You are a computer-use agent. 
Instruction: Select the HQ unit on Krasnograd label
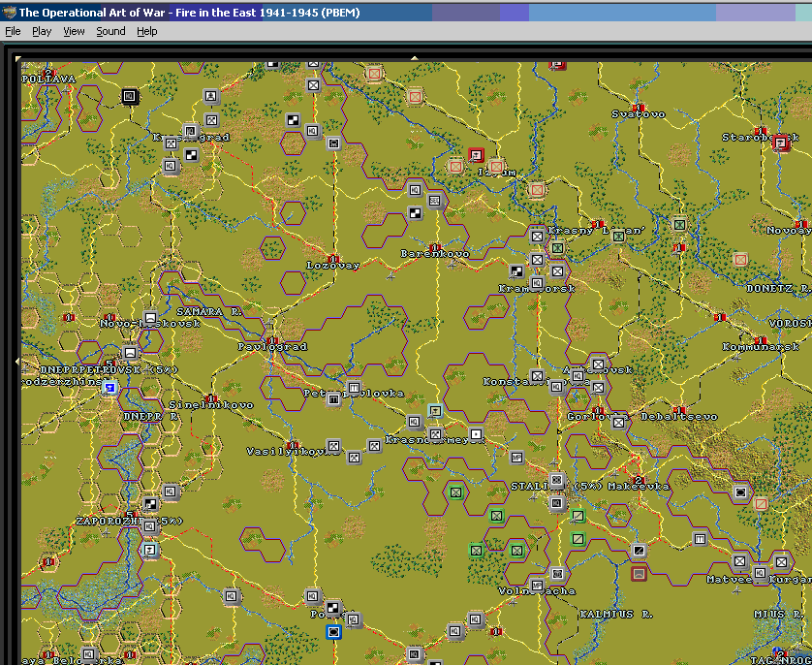pyautogui.click(x=191, y=131)
